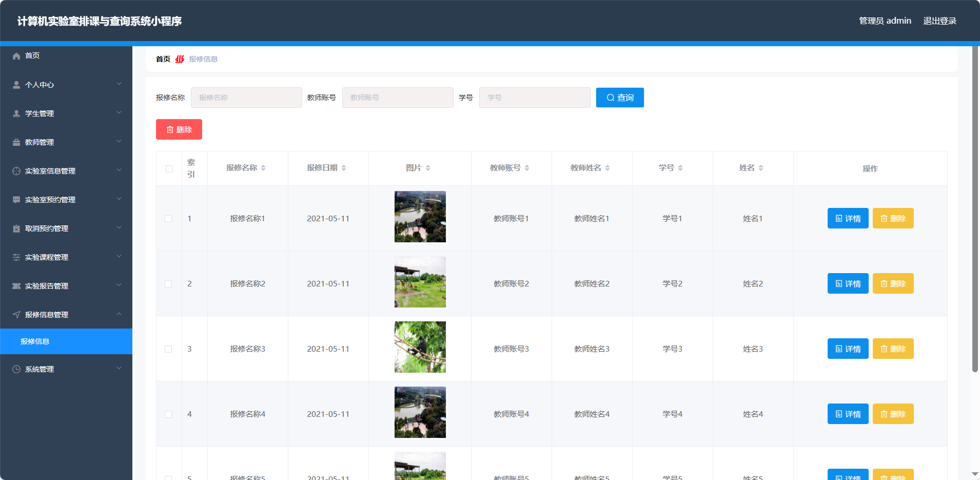Open 详情 for 报修名称2
This screenshot has height=480, width=980.
coord(848,283)
